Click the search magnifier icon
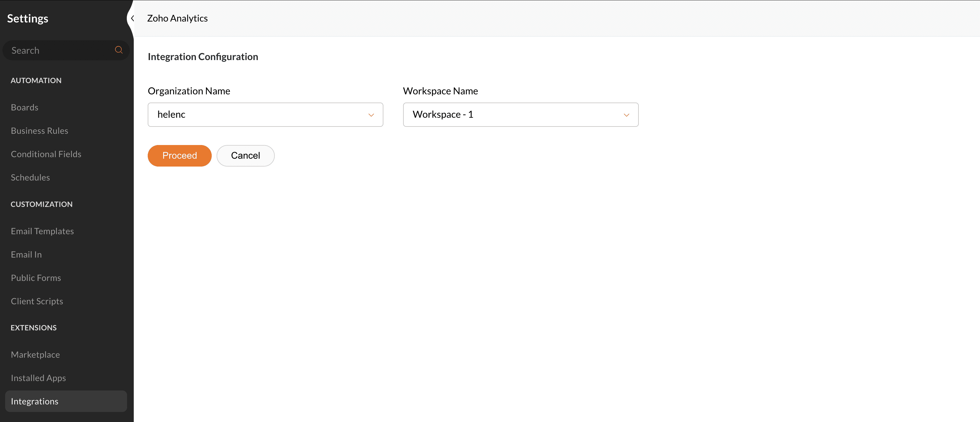The height and width of the screenshot is (422, 980). [119, 50]
